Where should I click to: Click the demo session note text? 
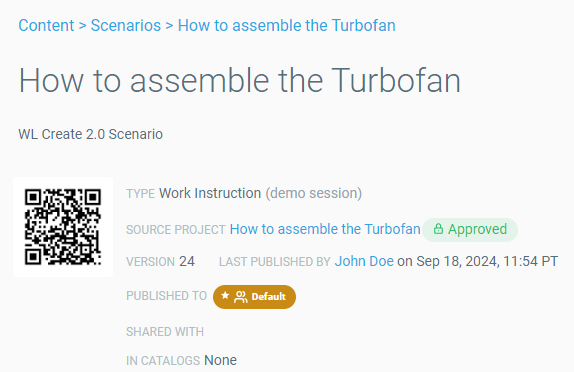[x=313, y=193]
